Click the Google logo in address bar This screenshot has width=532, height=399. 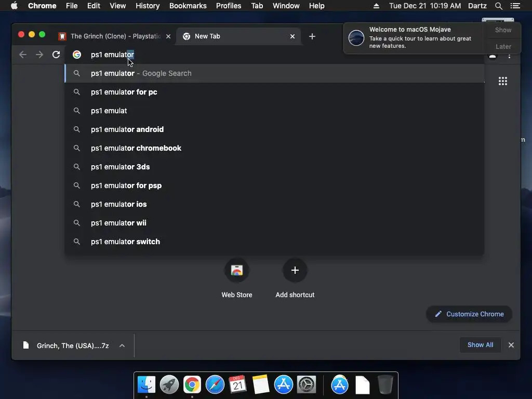tap(77, 55)
